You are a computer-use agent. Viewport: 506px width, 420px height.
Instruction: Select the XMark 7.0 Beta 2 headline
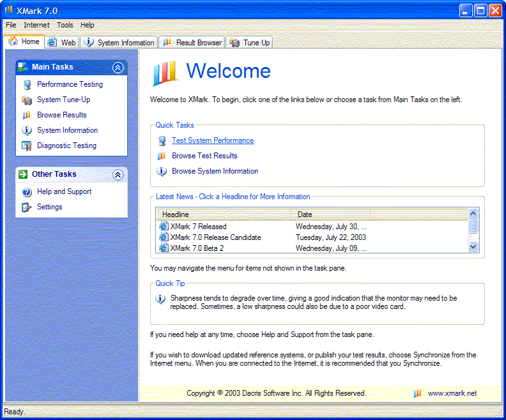click(x=197, y=248)
